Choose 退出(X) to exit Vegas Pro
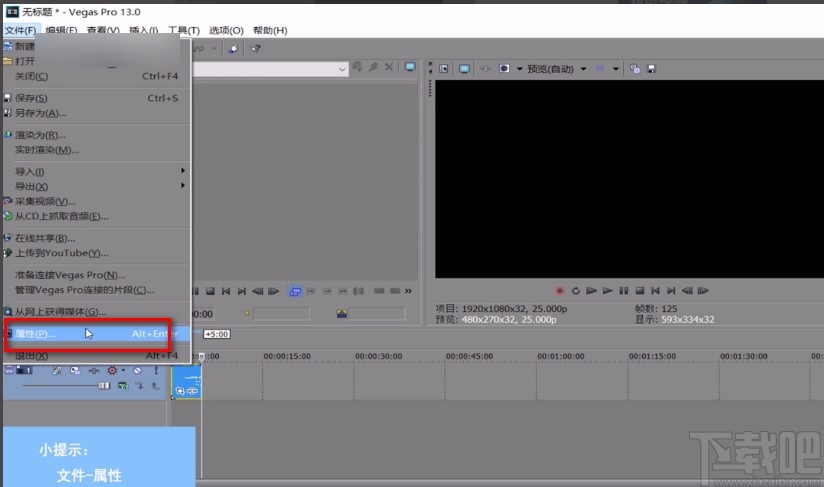The height and width of the screenshot is (487, 824). pos(97,356)
